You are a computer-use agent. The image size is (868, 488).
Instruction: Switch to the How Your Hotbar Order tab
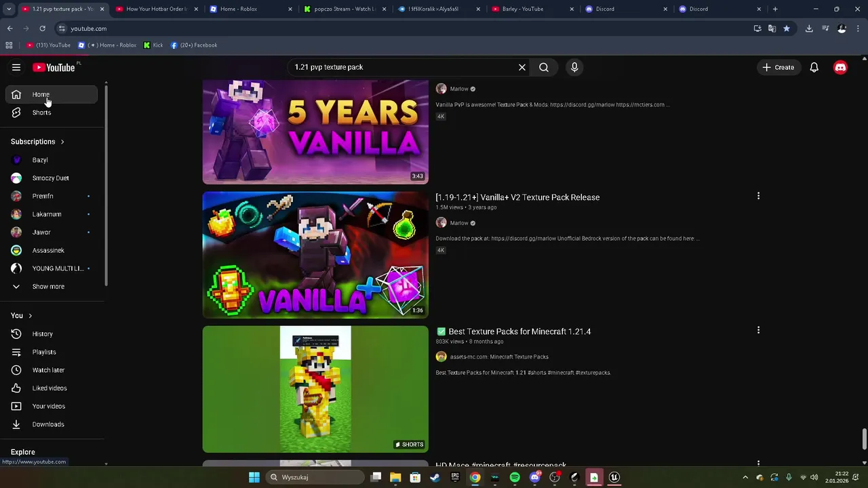click(156, 9)
